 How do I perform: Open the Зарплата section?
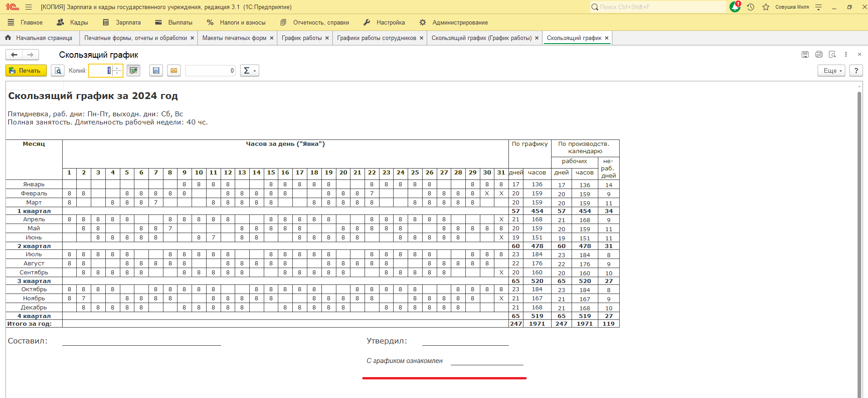[x=122, y=22]
